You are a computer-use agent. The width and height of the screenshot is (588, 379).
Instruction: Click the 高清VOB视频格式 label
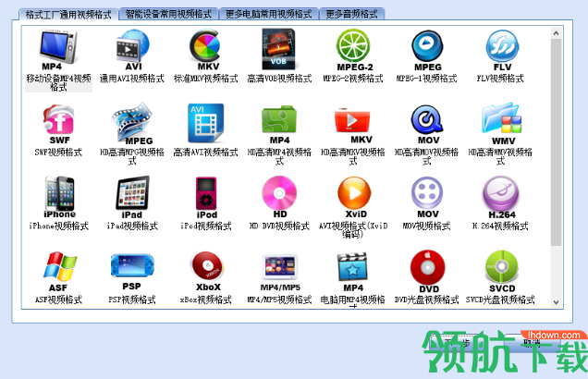pyautogui.click(x=279, y=79)
